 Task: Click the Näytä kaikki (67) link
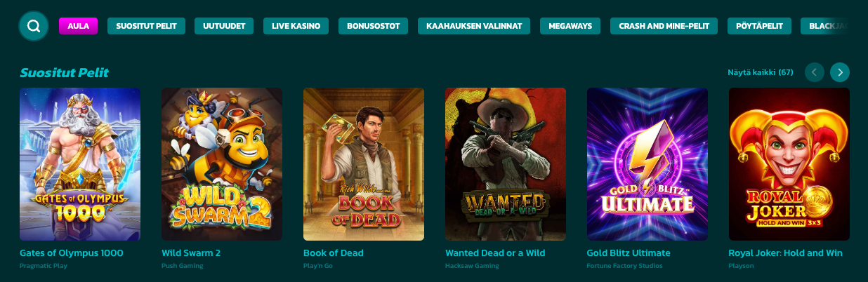(761, 72)
